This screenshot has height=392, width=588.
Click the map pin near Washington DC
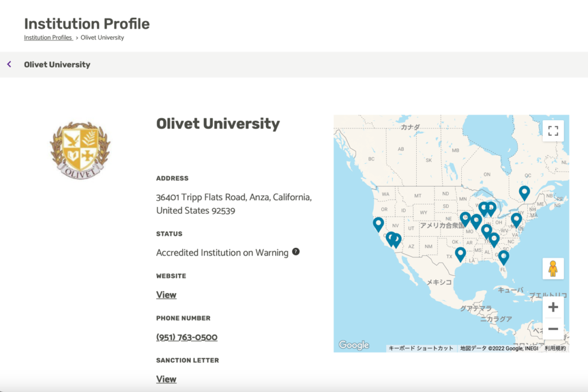(x=516, y=219)
